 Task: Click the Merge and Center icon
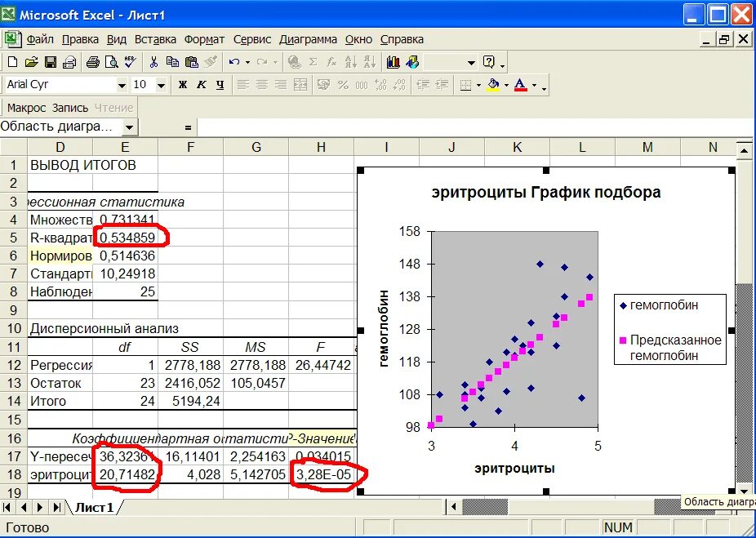[x=300, y=86]
